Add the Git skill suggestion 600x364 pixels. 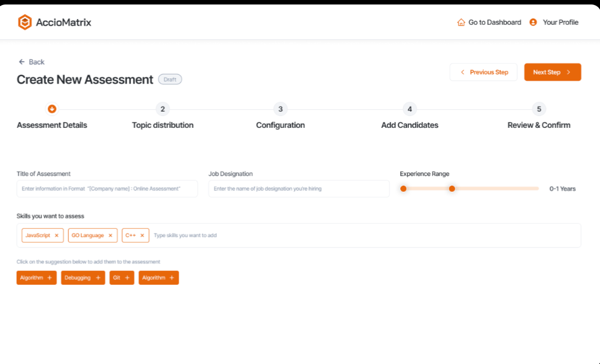(x=122, y=278)
